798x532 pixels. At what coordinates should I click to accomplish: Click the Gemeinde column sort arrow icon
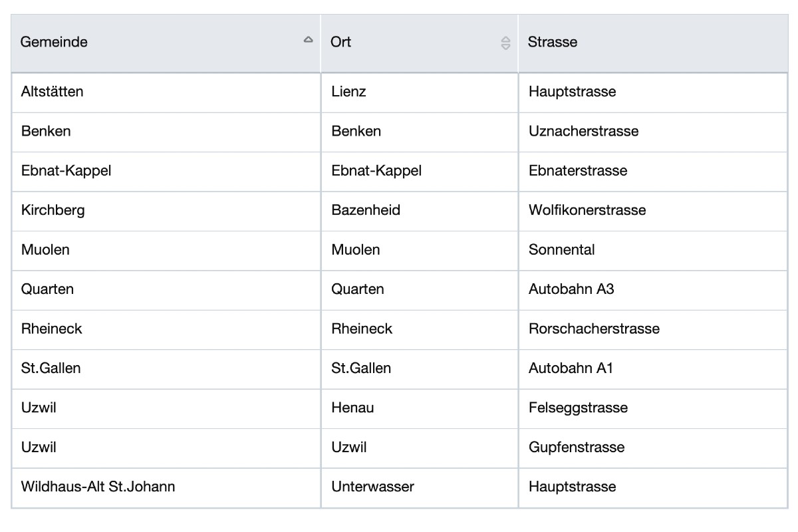click(308, 40)
